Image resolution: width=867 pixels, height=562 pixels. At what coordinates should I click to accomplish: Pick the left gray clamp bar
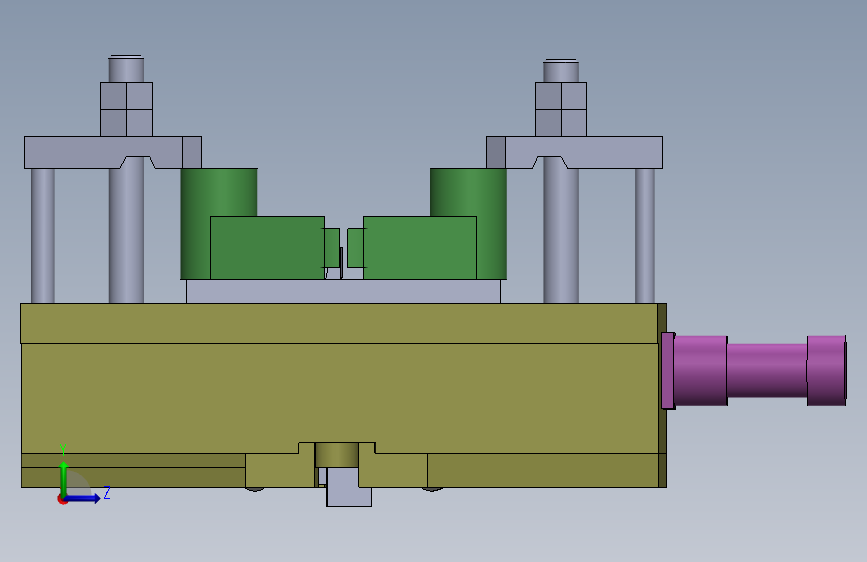pyautogui.click(x=113, y=152)
